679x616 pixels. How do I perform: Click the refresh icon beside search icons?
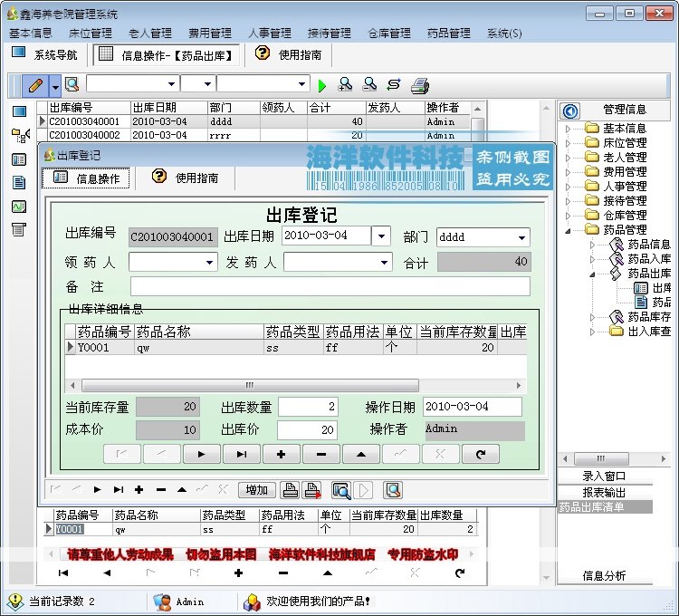coord(394,84)
